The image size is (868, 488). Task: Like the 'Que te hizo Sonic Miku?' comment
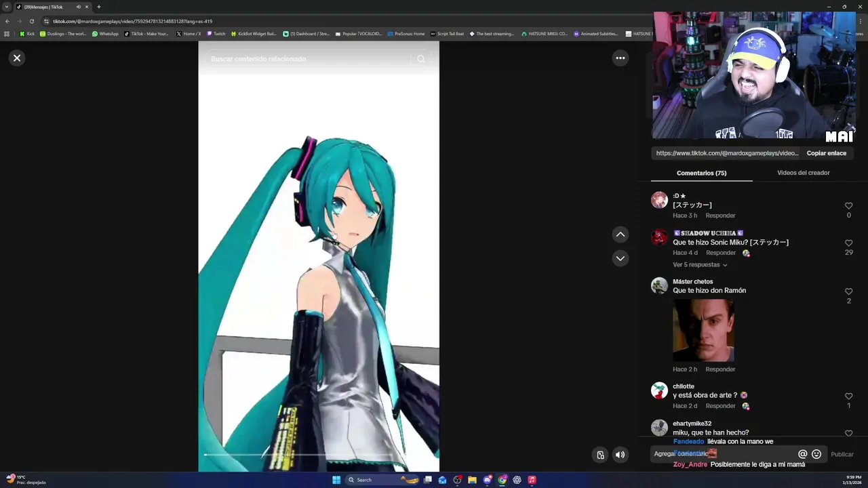(848, 243)
